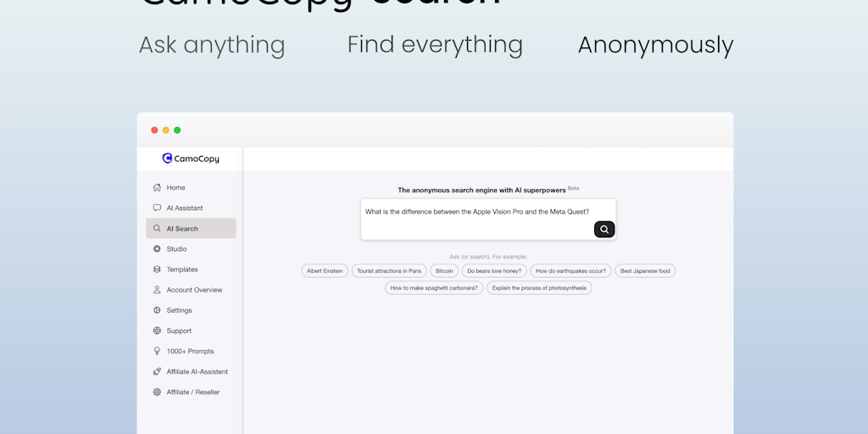Choose the Best Japanese food chip
This screenshot has width=868, height=434.
pyautogui.click(x=645, y=271)
